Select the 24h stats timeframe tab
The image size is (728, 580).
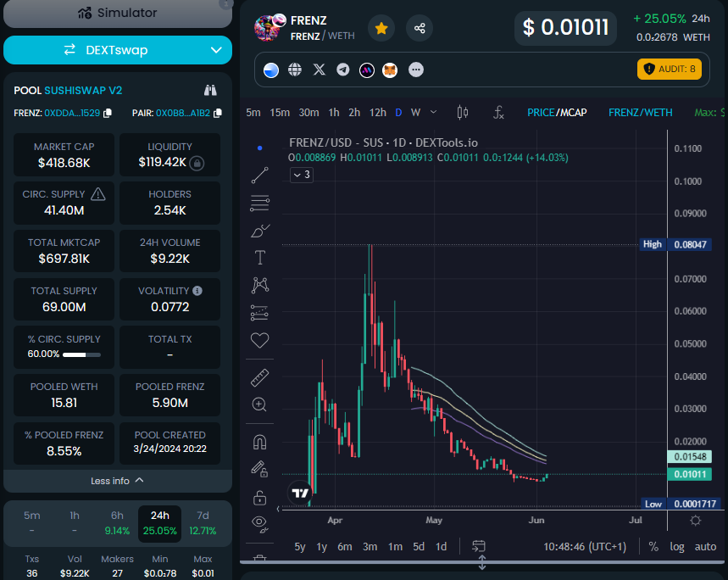coord(159,523)
